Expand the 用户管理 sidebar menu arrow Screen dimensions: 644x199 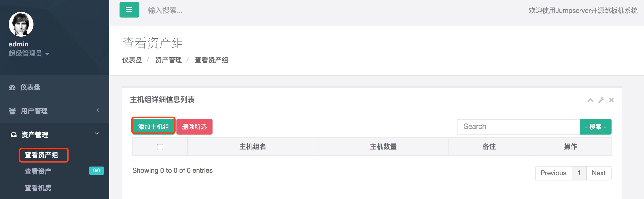98,110
